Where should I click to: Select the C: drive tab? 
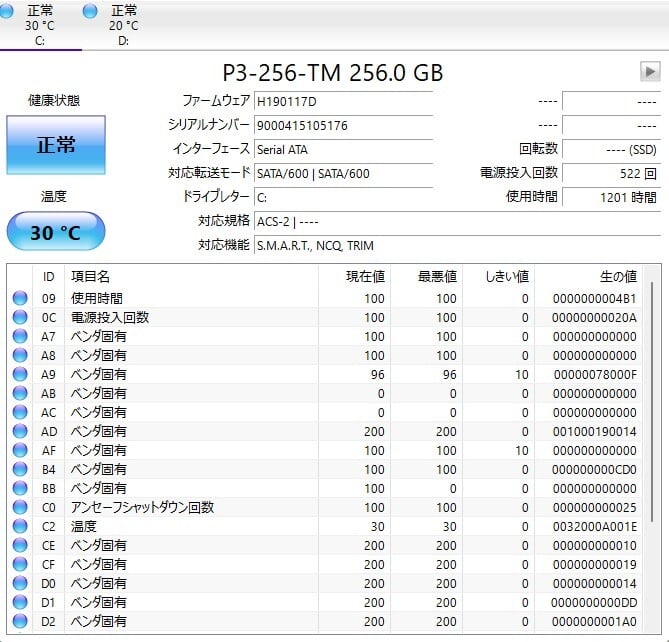(x=41, y=25)
